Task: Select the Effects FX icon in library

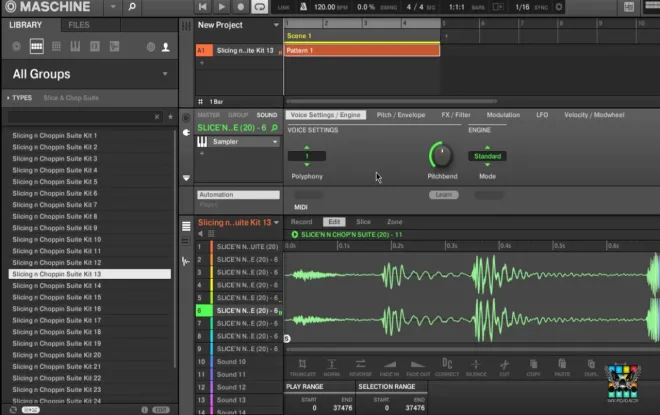Action: (x=95, y=46)
